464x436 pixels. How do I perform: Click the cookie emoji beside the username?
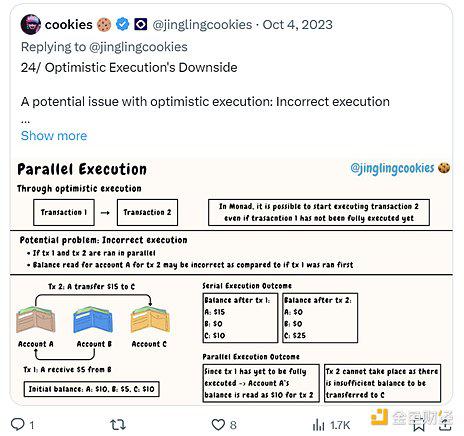tap(104, 25)
